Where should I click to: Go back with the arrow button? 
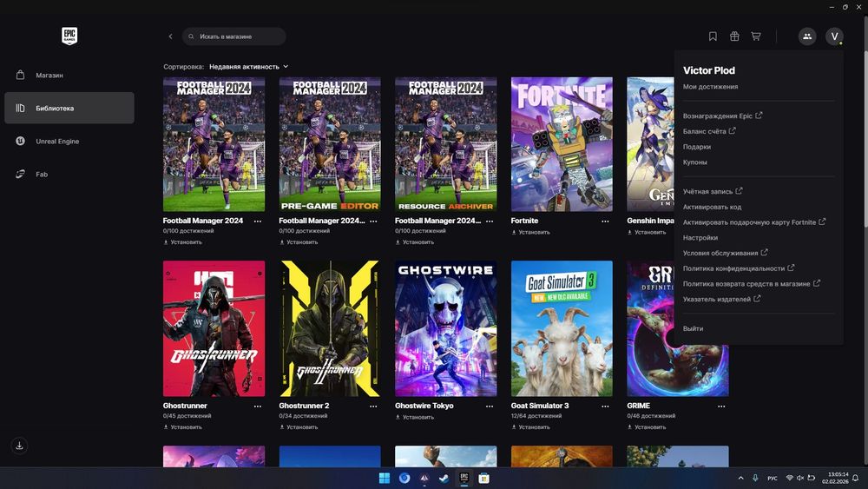pyautogui.click(x=170, y=36)
